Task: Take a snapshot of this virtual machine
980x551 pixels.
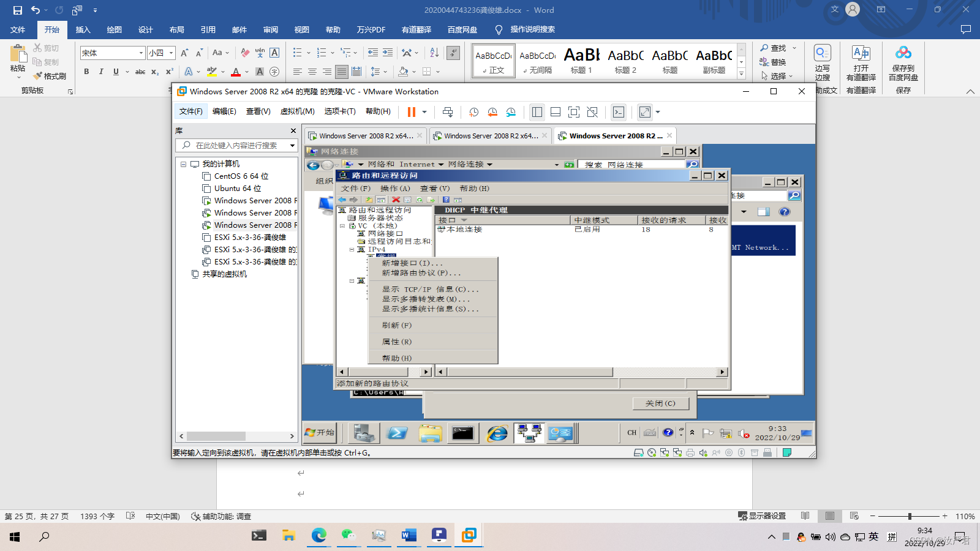Action: (x=474, y=112)
